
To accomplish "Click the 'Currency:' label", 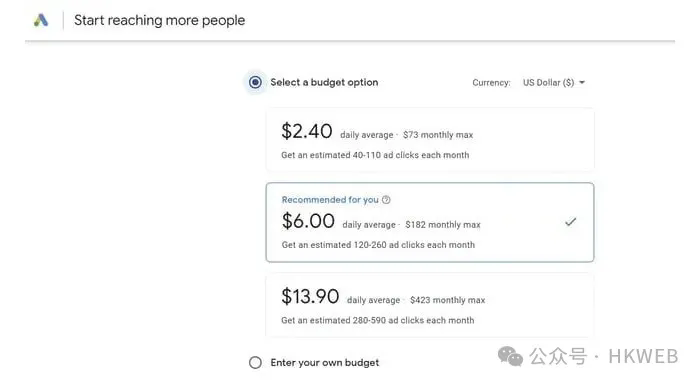I will point(491,83).
